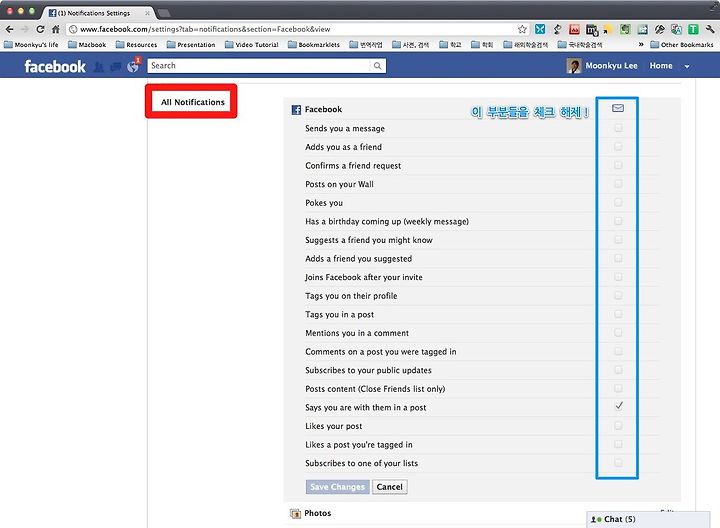720x528 pixels.
Task: Click the Photos section icon
Action: 295,513
